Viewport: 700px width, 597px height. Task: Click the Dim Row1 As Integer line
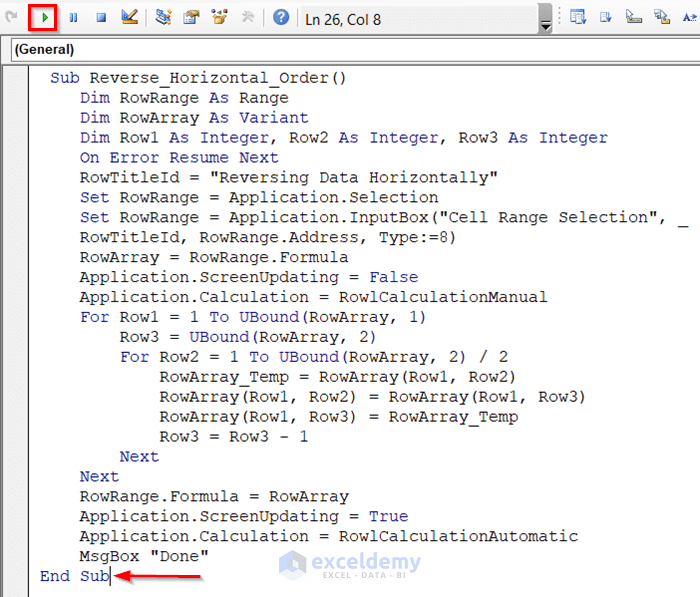(x=343, y=138)
